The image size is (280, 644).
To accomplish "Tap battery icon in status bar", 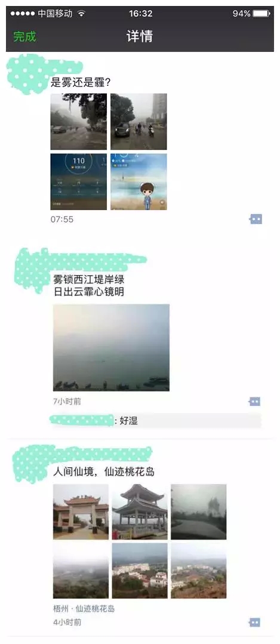I will (261, 14).
